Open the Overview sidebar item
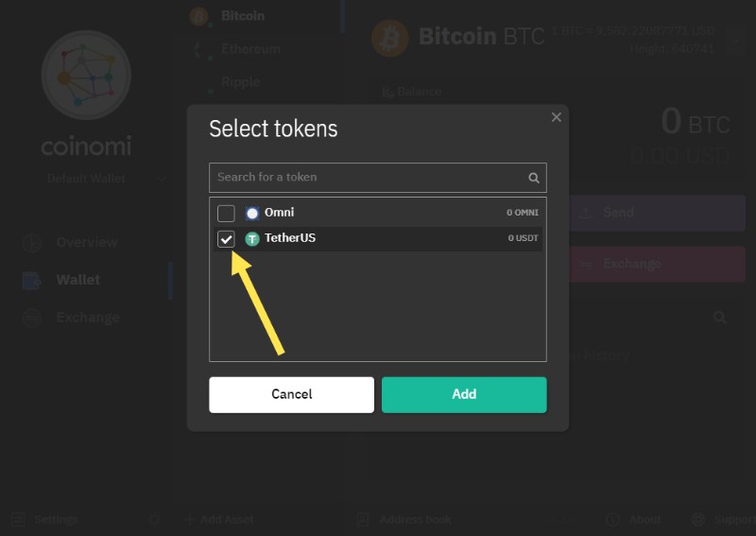The height and width of the screenshot is (536, 756). click(x=87, y=242)
